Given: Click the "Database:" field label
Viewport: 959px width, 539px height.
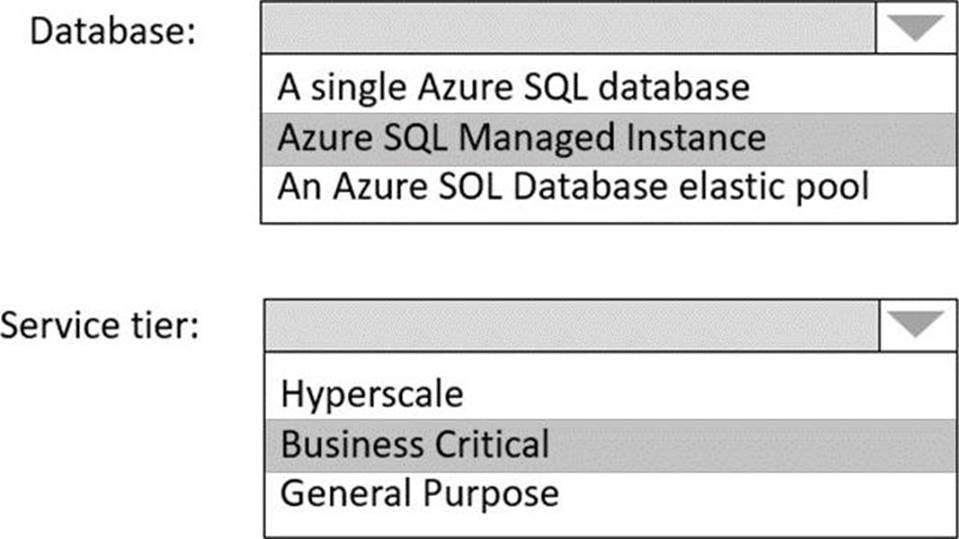Looking at the screenshot, I should tap(112, 30).
